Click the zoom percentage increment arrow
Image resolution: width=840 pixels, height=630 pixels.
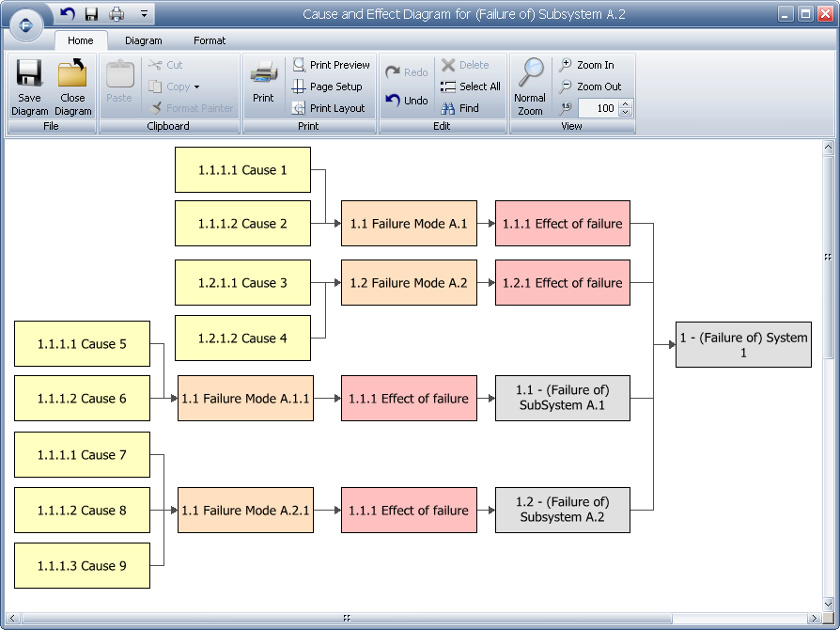coord(626,104)
